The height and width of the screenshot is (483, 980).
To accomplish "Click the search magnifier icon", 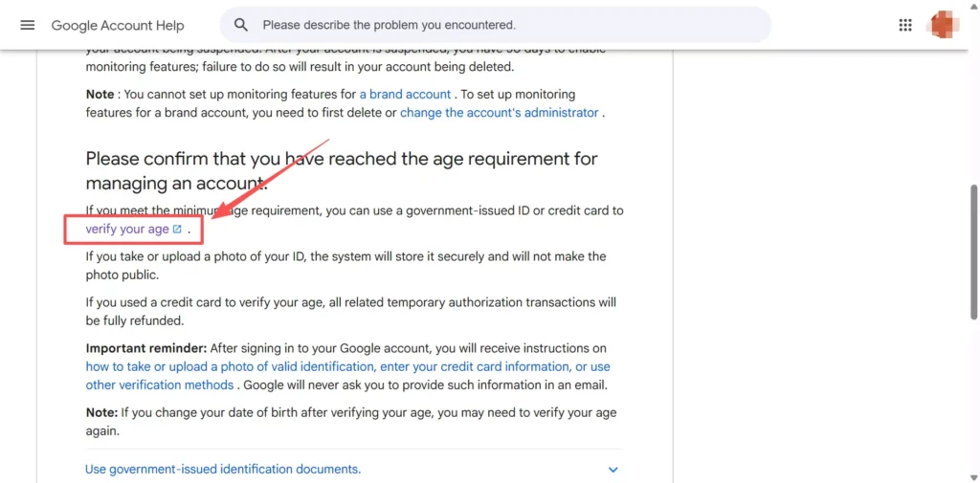I will [241, 25].
